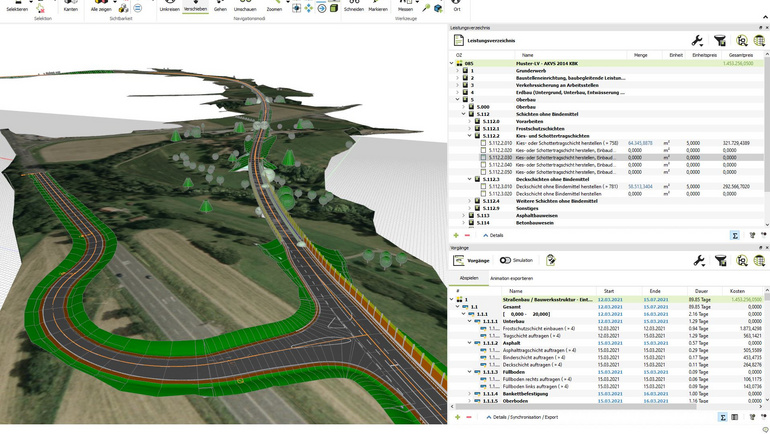Remove entry with red minus under Leistungsverzeichnis
770x434 pixels.
click(x=467, y=236)
